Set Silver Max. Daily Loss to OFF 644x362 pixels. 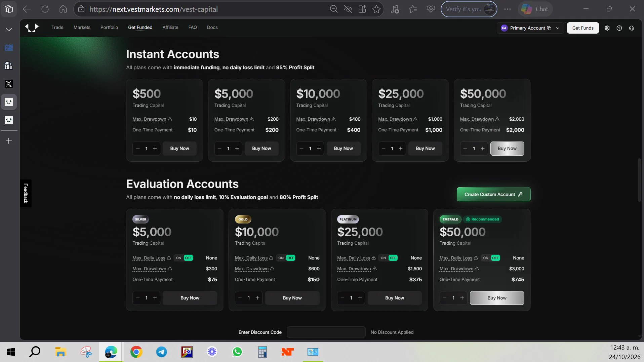click(x=189, y=258)
